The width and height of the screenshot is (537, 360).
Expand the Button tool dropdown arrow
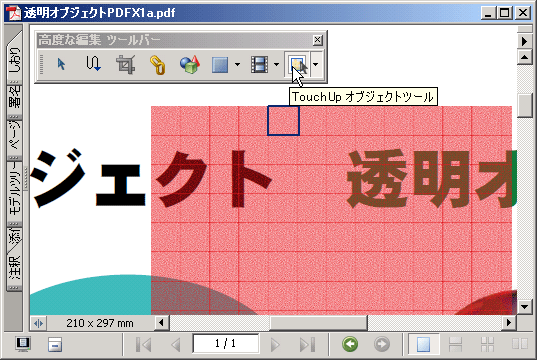click(x=237, y=64)
